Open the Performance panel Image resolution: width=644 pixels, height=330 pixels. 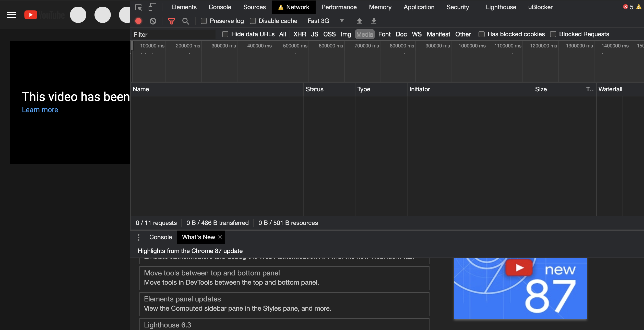(x=339, y=7)
